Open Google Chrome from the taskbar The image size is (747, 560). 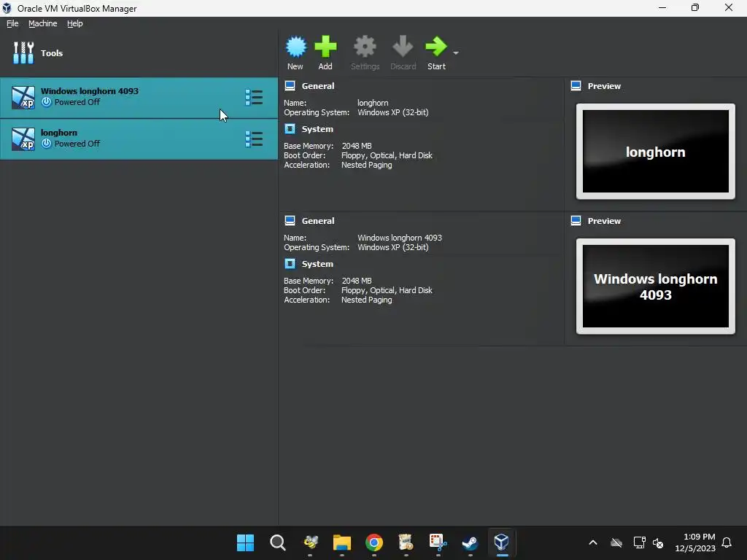tap(374, 542)
